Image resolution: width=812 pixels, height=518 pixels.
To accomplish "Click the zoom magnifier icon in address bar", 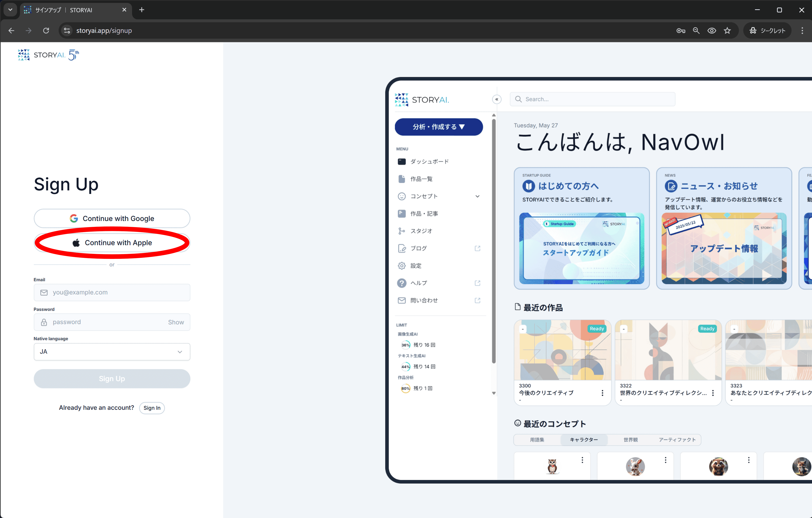I will (x=696, y=30).
